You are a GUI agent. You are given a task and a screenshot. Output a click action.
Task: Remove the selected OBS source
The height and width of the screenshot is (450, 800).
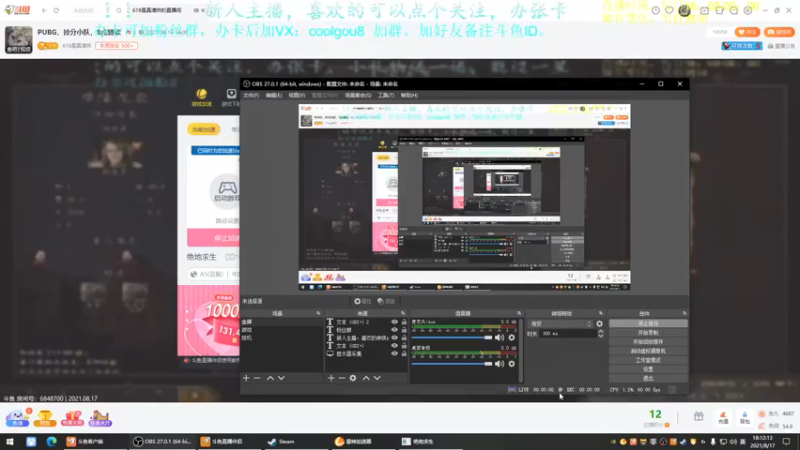pyautogui.click(x=342, y=378)
